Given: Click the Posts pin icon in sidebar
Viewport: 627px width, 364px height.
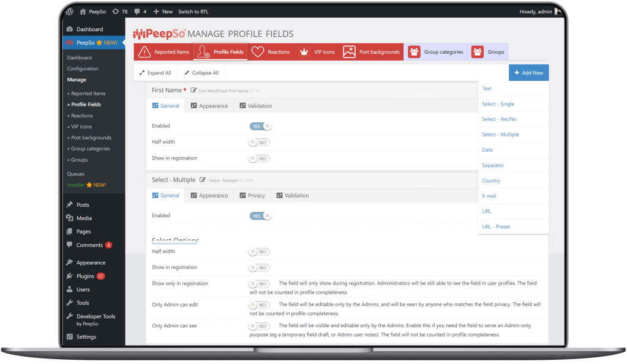Looking at the screenshot, I should pos(70,204).
